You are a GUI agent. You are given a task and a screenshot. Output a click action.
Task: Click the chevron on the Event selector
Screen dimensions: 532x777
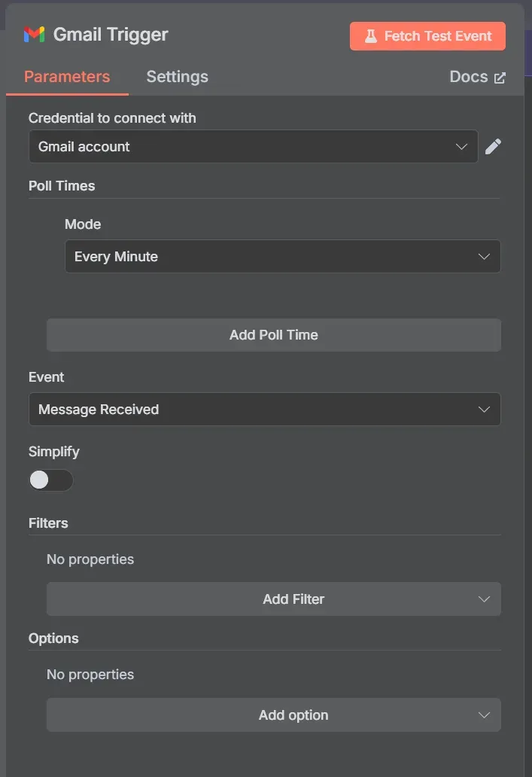point(484,409)
